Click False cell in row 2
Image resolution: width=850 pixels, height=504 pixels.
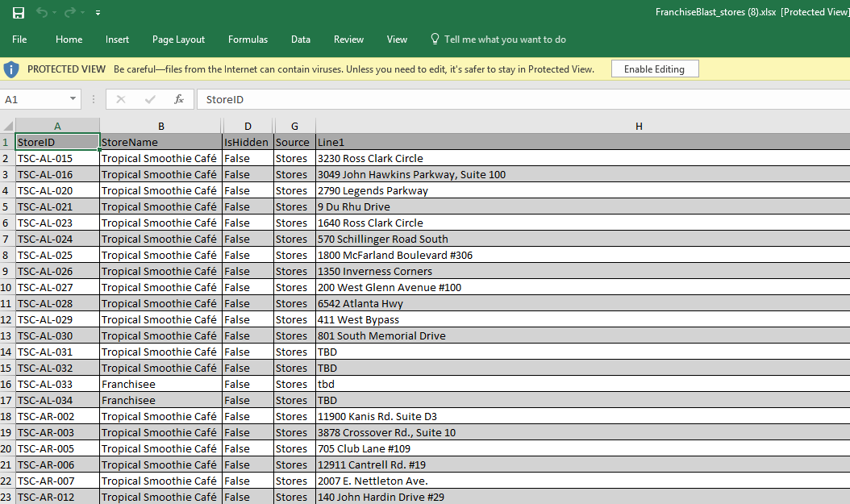tap(248, 158)
